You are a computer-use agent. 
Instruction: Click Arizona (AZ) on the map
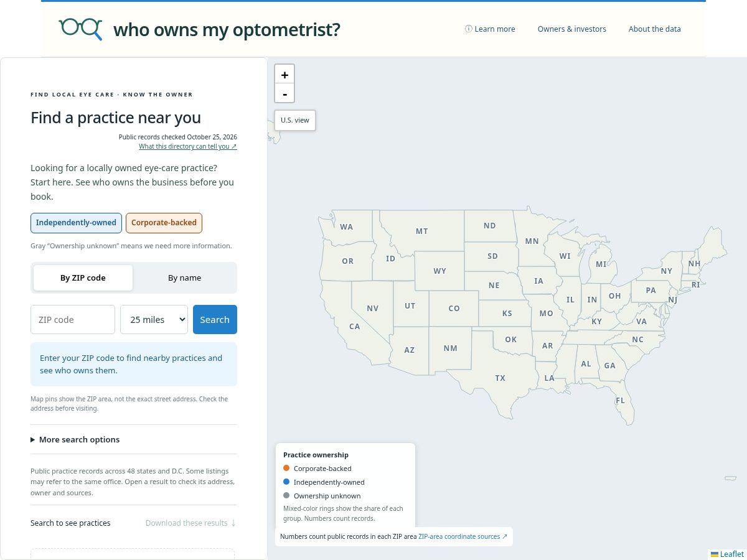409,350
